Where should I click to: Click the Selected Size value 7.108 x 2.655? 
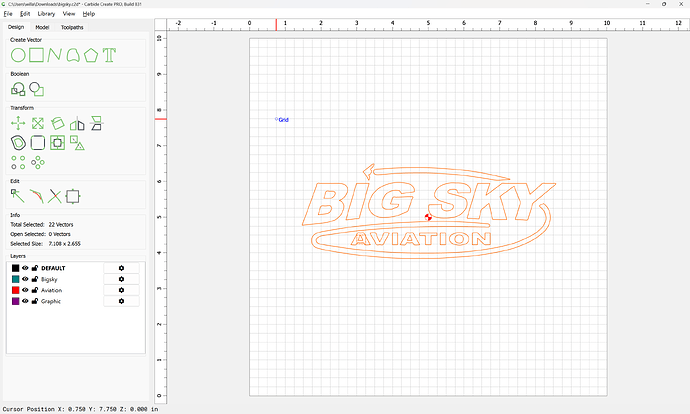point(64,244)
